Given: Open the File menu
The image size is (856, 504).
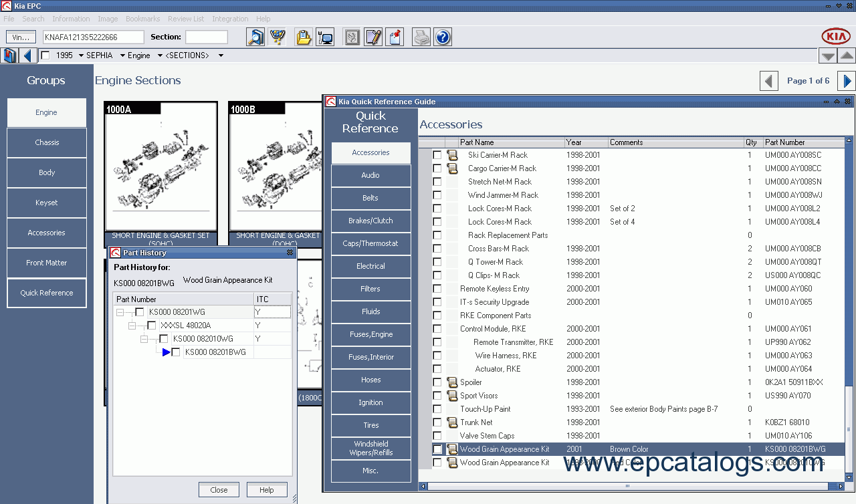Looking at the screenshot, I should pyautogui.click(x=9, y=19).
